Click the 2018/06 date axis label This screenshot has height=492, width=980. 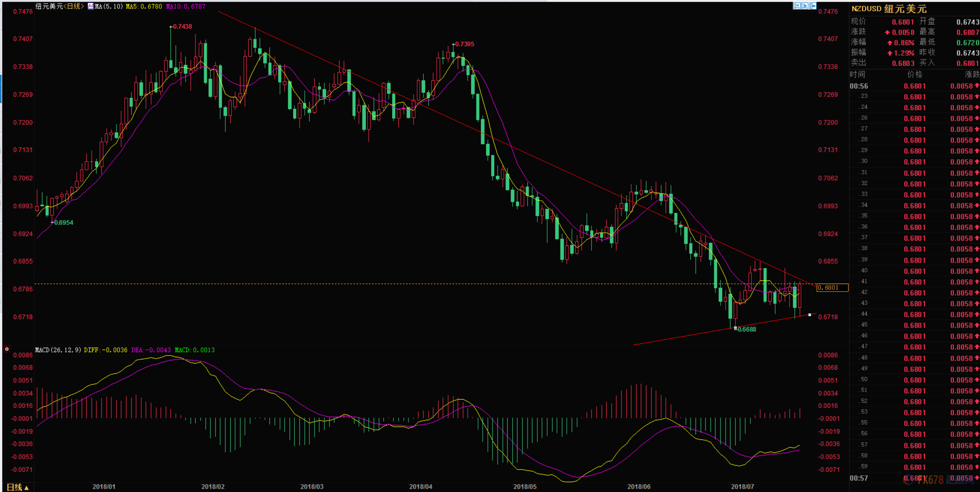click(639, 487)
